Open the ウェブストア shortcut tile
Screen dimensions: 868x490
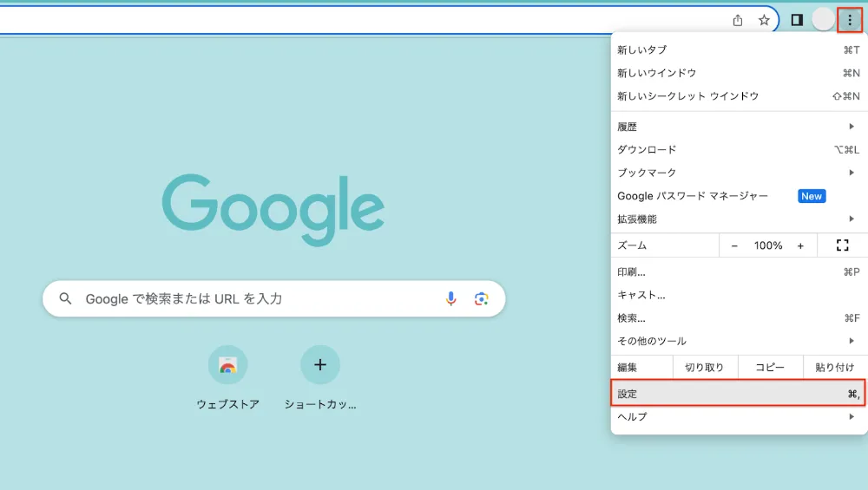pyautogui.click(x=227, y=378)
